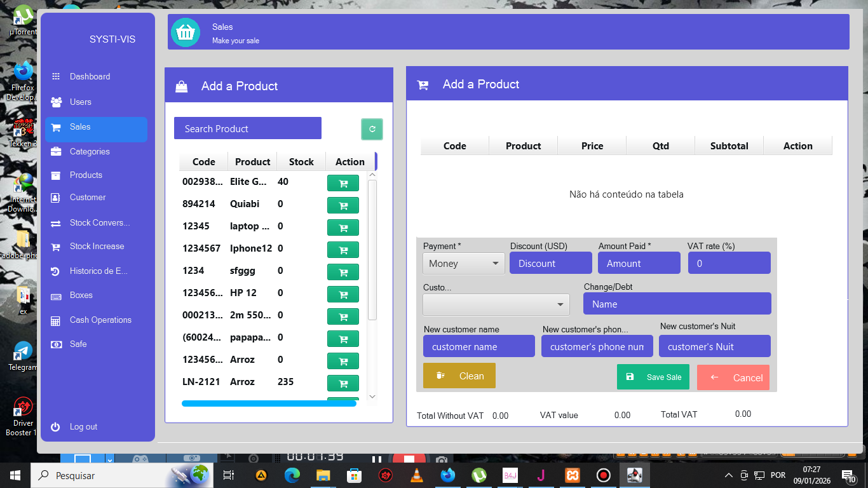
Task: Add Arroz with stock 235 to cart
Action: tap(343, 383)
